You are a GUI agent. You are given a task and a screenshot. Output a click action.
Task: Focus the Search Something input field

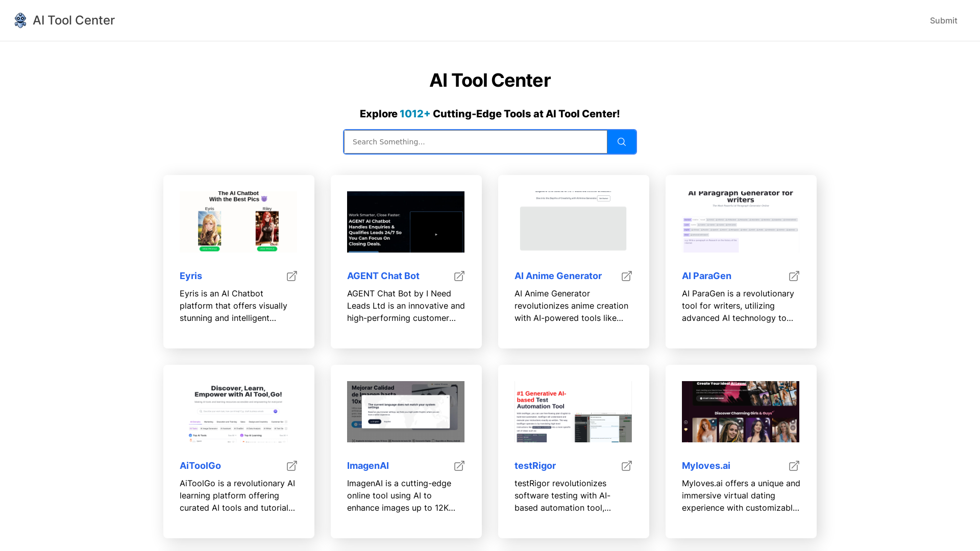(476, 142)
